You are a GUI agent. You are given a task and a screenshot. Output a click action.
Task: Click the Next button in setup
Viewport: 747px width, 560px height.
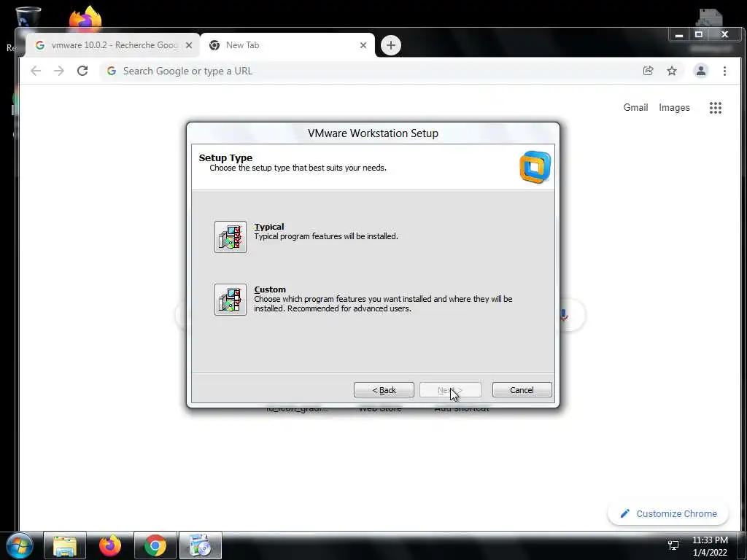[449, 390]
